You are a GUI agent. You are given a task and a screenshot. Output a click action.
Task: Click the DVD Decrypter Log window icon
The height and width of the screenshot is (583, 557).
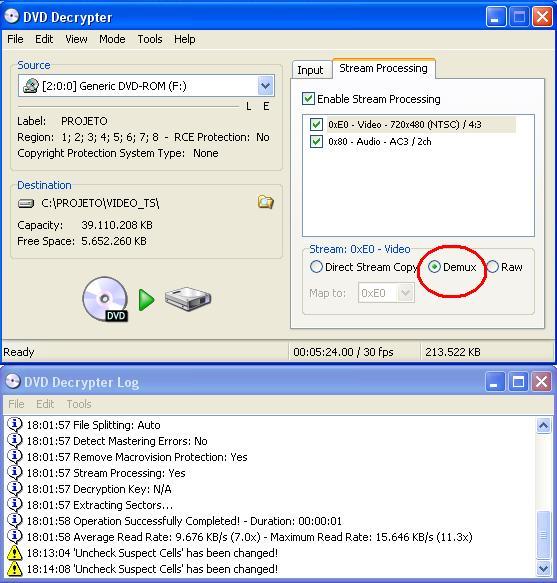tap(13, 381)
